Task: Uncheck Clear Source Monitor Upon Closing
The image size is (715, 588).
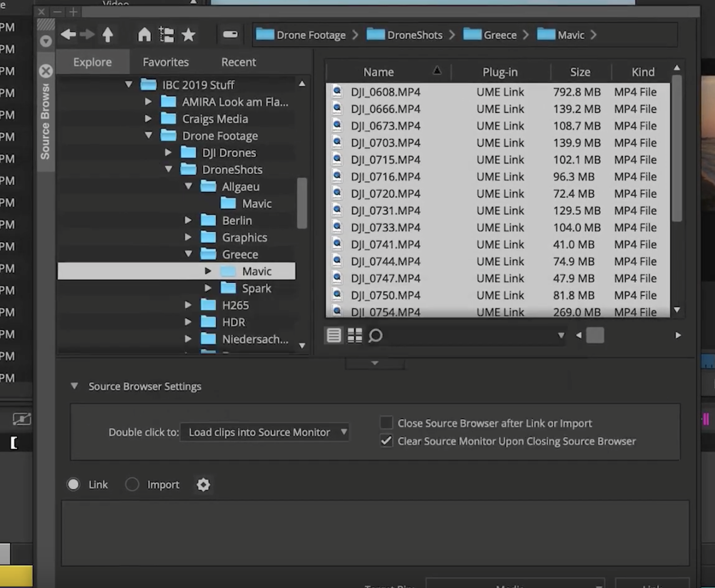Action: click(386, 441)
